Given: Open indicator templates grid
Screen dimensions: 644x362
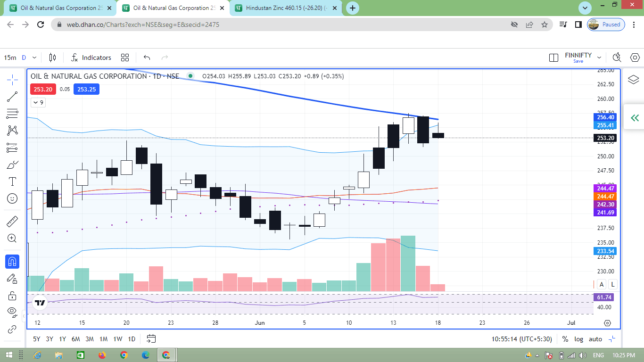Looking at the screenshot, I should click(x=125, y=58).
